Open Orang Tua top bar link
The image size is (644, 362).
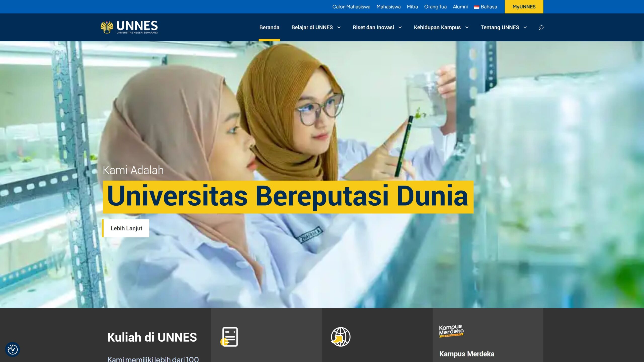pos(435,7)
